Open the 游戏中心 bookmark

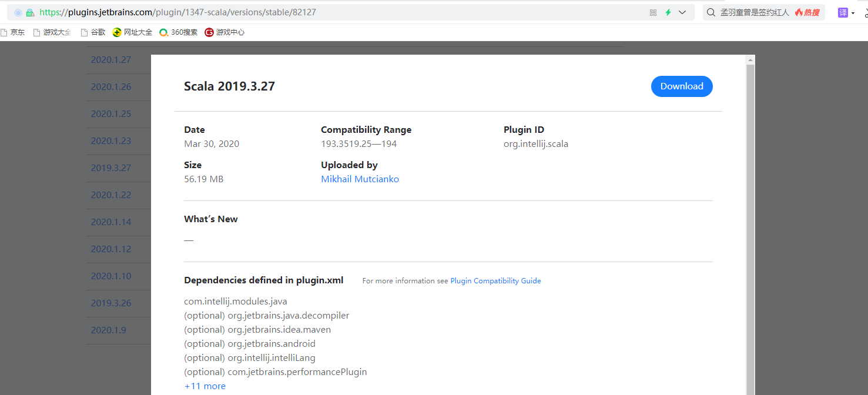click(x=224, y=32)
